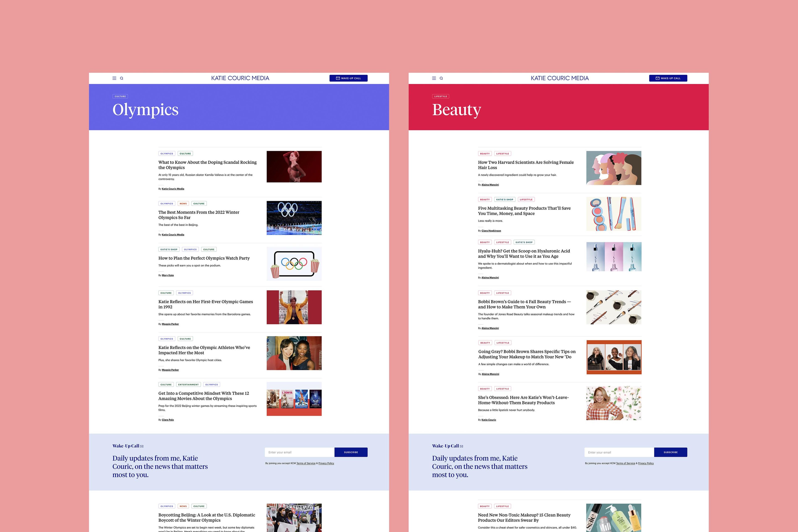Click profile silhouettes illustration thumbnail
The height and width of the screenshot is (532, 798).
pyautogui.click(x=614, y=168)
